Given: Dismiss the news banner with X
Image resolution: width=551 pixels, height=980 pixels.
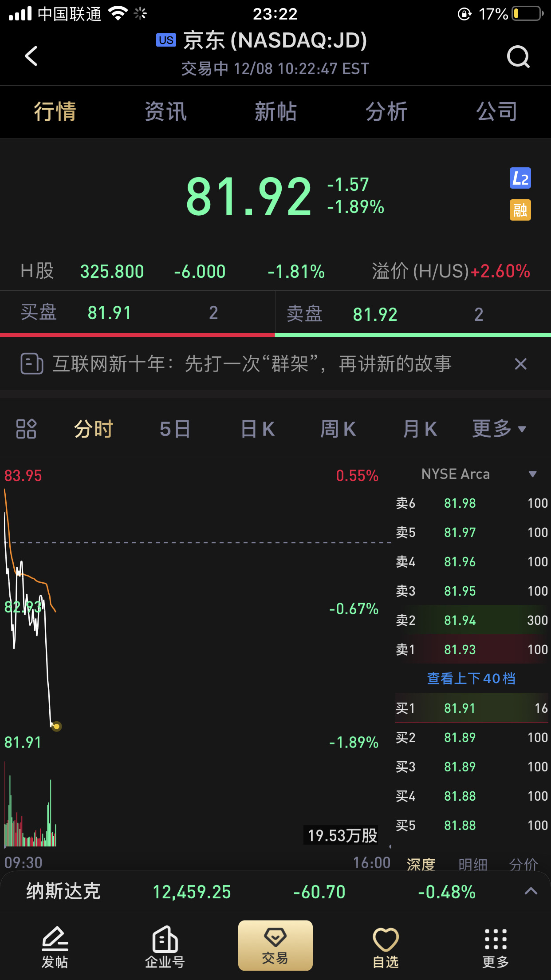Looking at the screenshot, I should [520, 364].
